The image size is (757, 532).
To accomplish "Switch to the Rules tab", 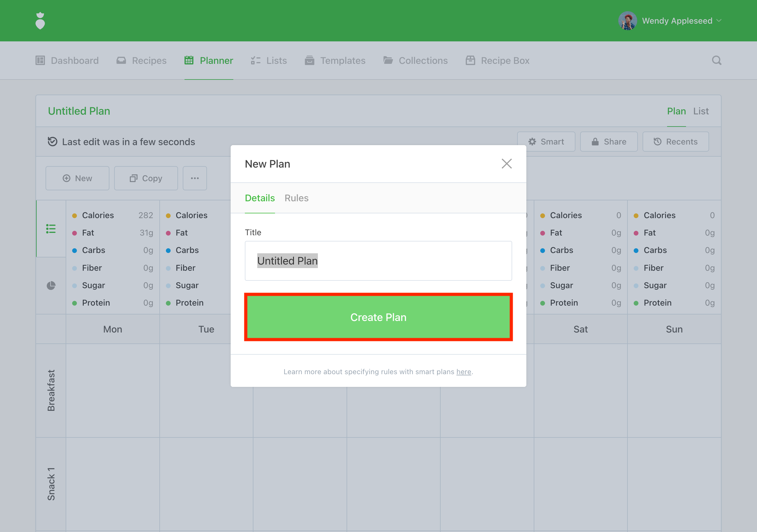I will tap(296, 198).
